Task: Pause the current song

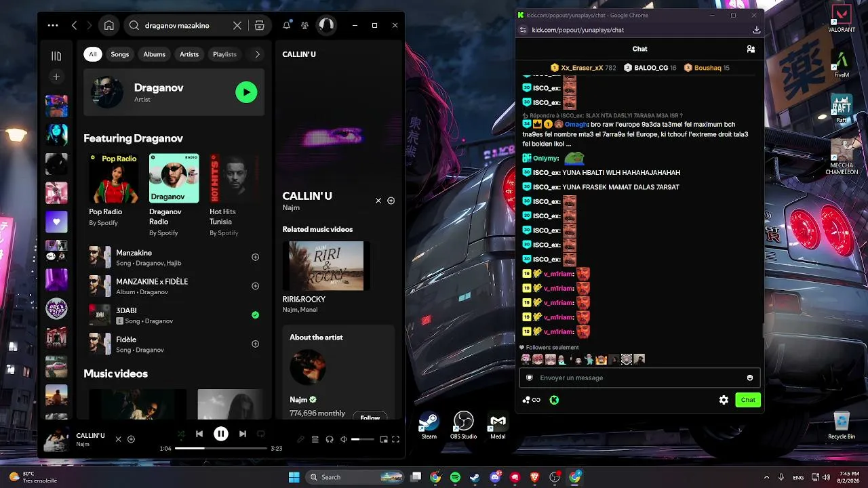Action: [221, 434]
